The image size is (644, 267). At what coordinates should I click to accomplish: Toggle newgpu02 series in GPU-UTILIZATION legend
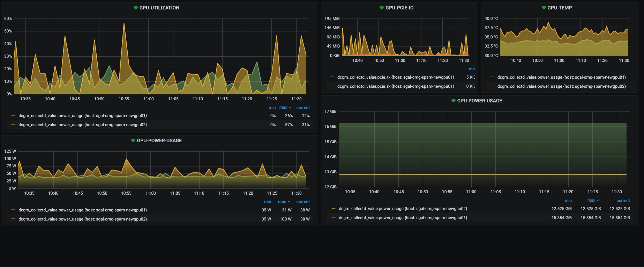point(83,125)
